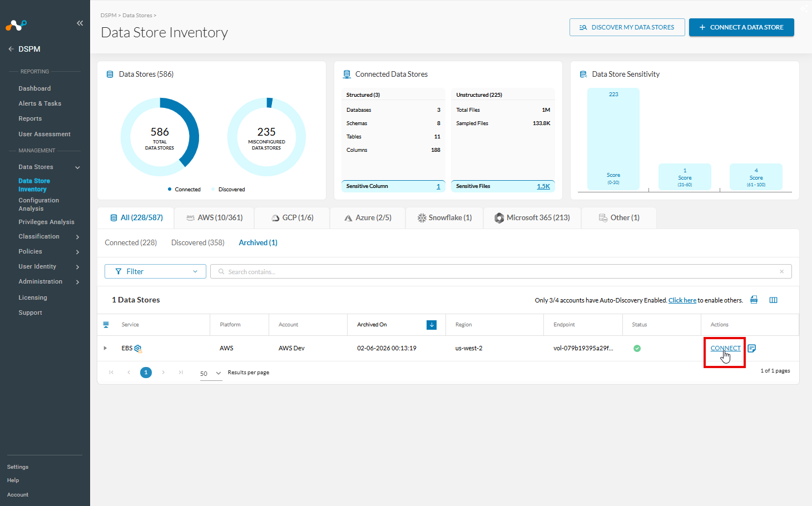The height and width of the screenshot is (506, 812).
Task: Select the Discovered (358) sub-tab
Action: point(197,242)
